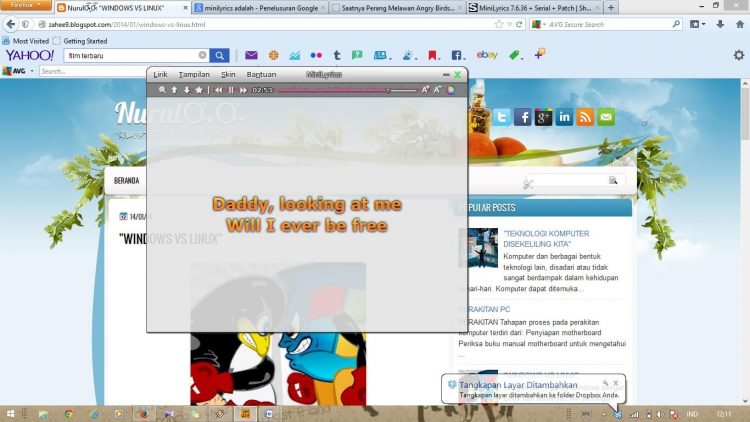
Task: Switch to MiniLyrics 7.6.36 Serial Patch tab
Action: click(534, 8)
